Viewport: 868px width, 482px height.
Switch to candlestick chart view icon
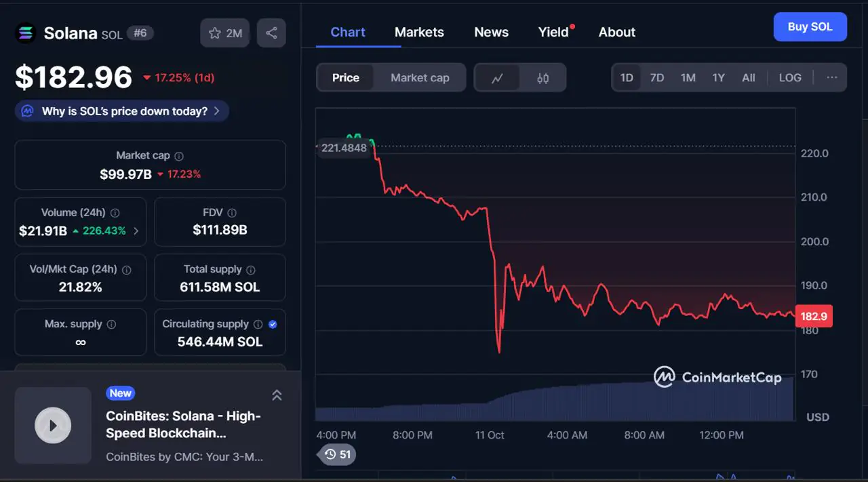(x=542, y=78)
